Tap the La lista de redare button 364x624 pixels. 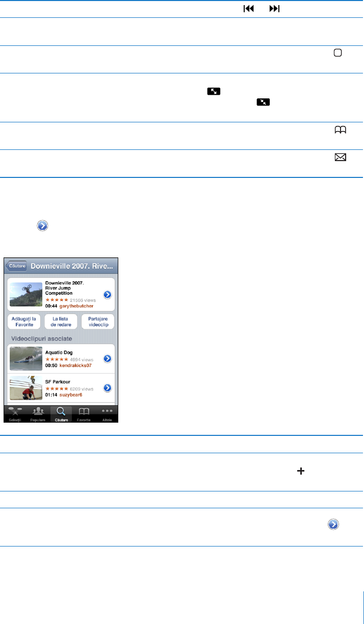[61, 321]
